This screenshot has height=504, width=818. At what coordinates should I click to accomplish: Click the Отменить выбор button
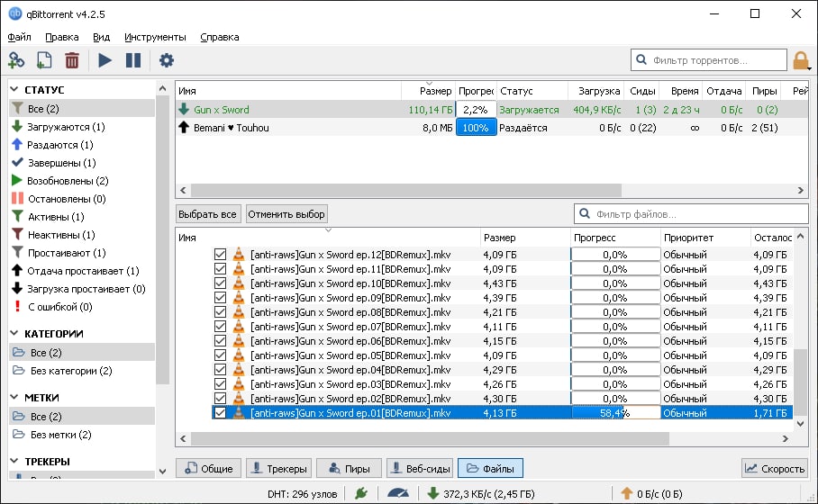[x=286, y=214]
